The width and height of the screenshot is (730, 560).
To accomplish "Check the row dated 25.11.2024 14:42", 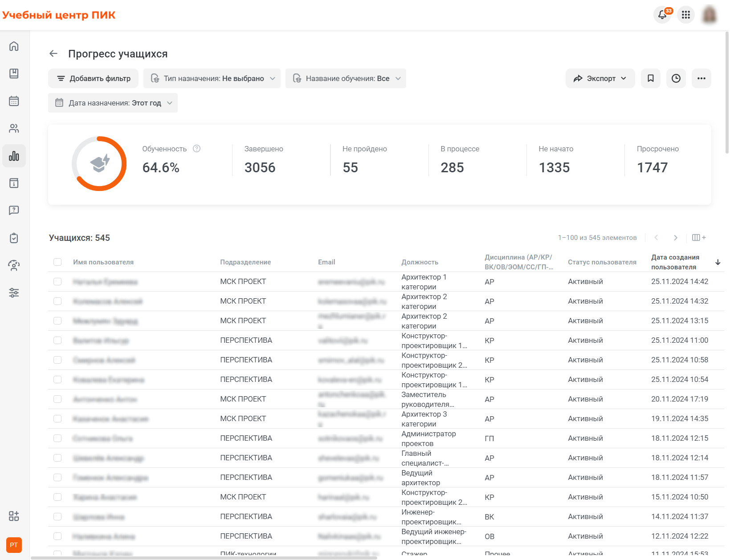I will pos(57,281).
